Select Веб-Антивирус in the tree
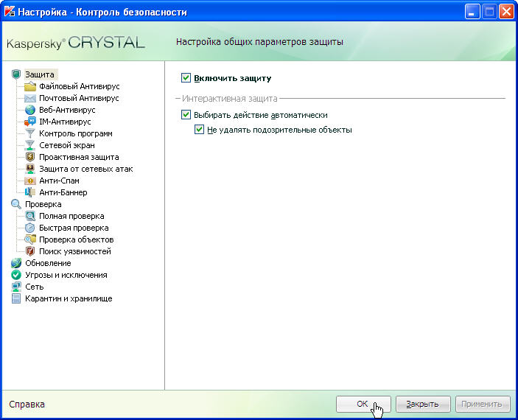 pyautogui.click(x=67, y=110)
